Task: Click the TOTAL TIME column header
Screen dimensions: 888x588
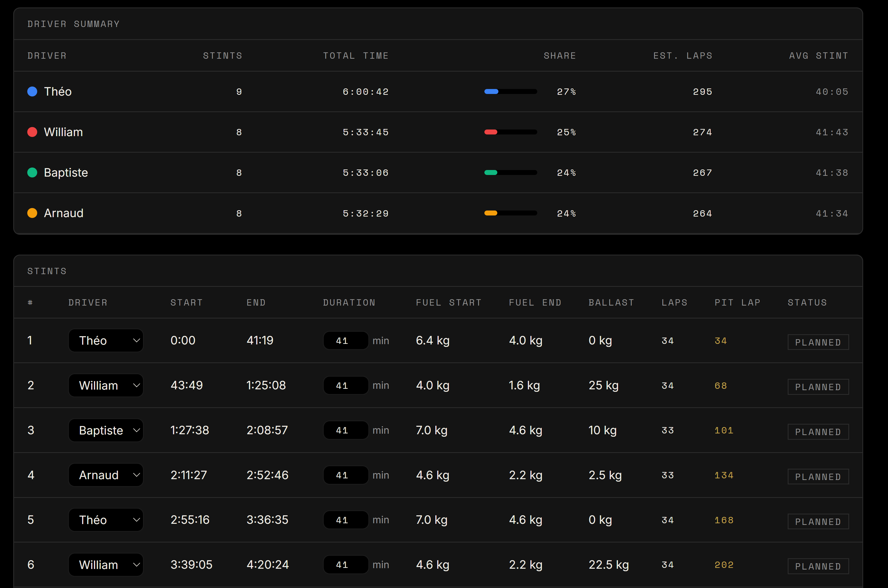Action: [355, 55]
